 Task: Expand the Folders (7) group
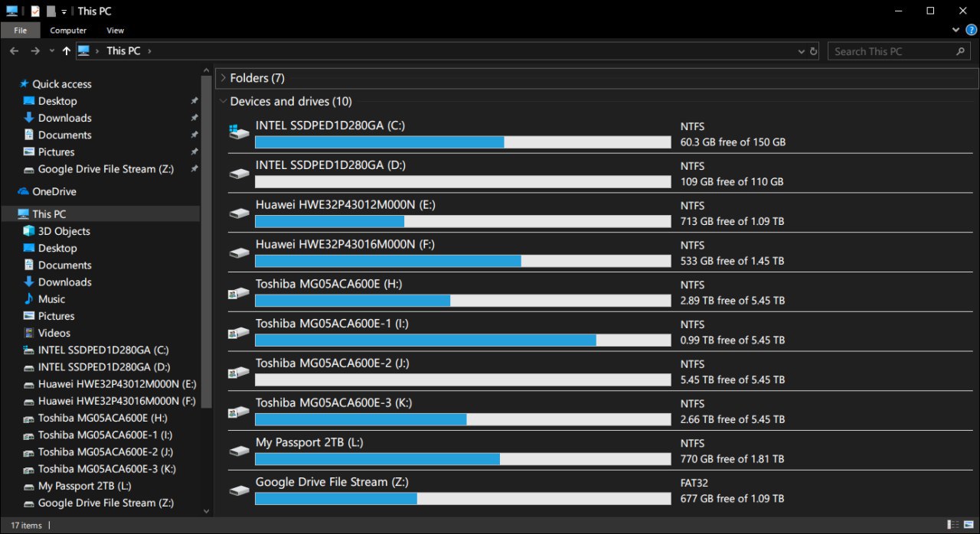223,78
